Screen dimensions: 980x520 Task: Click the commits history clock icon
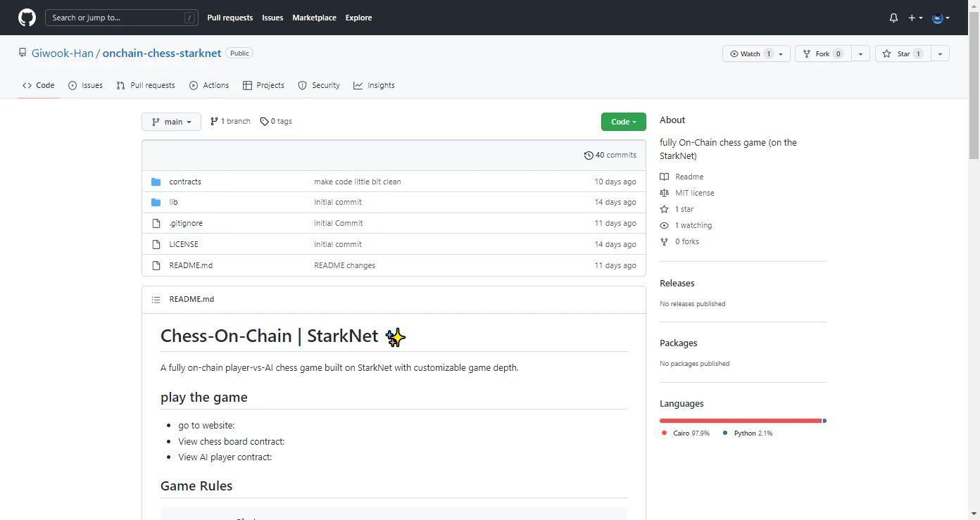point(589,156)
